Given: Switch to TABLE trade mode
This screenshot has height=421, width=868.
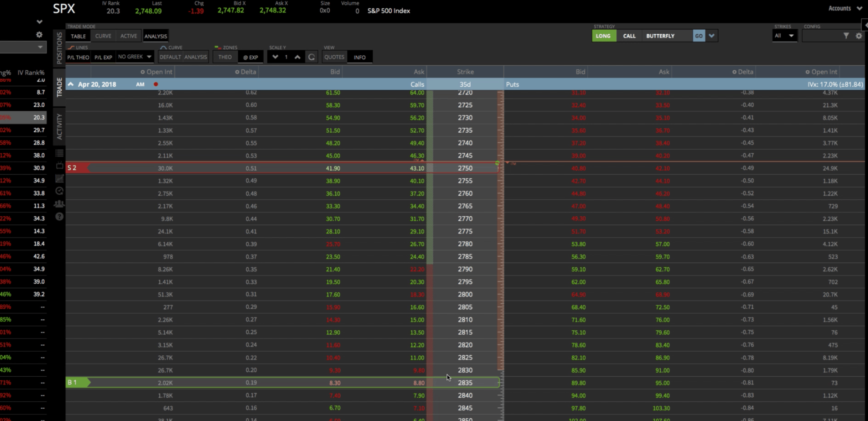Looking at the screenshot, I should click(x=78, y=36).
